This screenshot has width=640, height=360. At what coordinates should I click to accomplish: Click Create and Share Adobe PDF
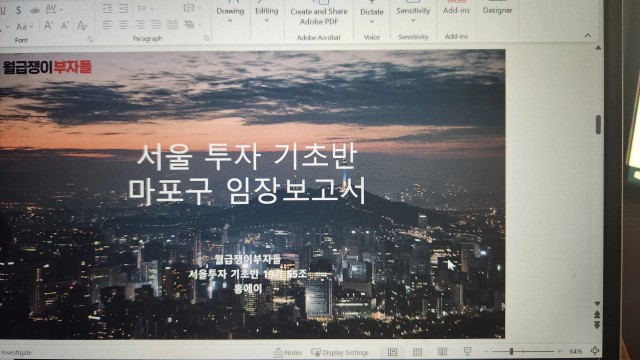click(x=319, y=16)
